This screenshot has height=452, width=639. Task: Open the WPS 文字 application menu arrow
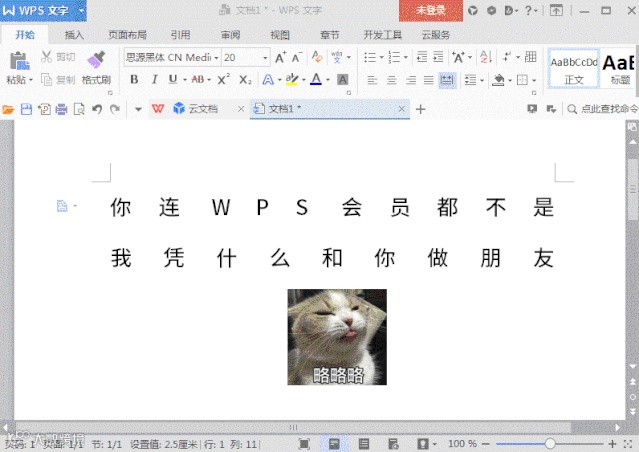click(x=81, y=10)
